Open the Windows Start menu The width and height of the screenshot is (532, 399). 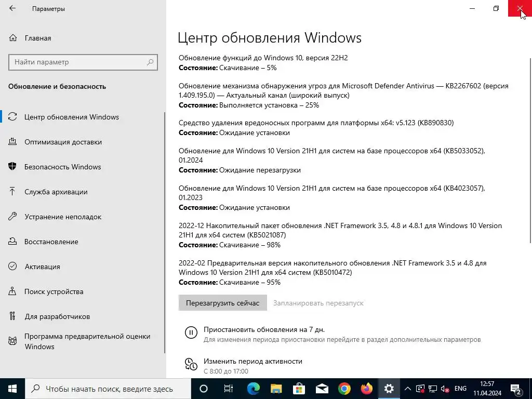click(x=12, y=389)
